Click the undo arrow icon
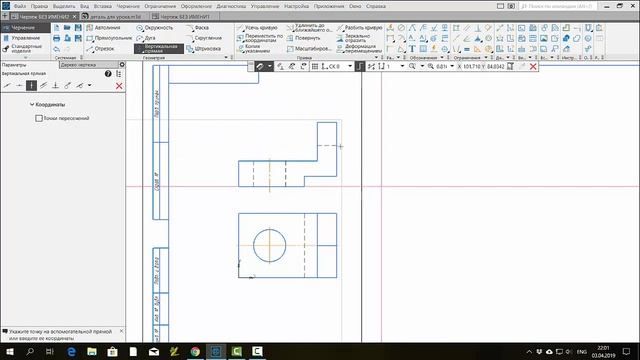 click(x=57, y=49)
